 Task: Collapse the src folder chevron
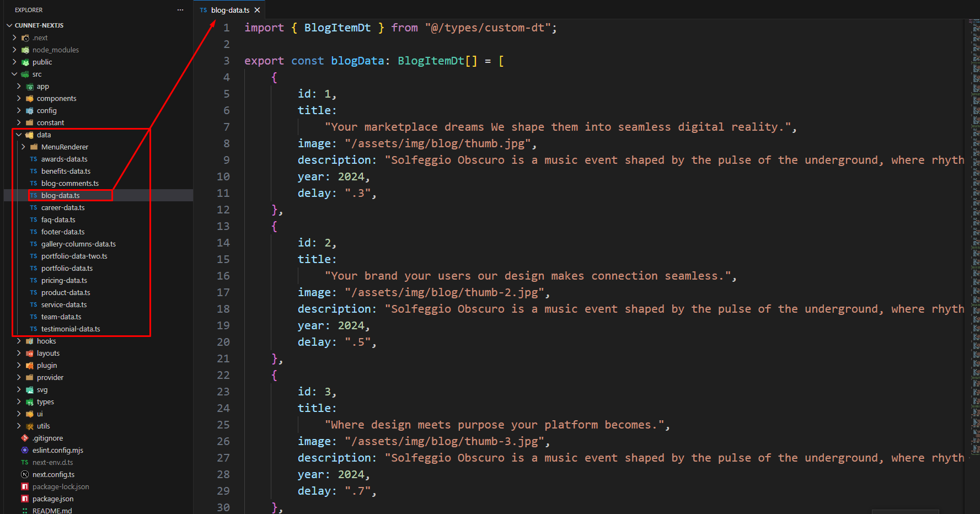(14, 74)
